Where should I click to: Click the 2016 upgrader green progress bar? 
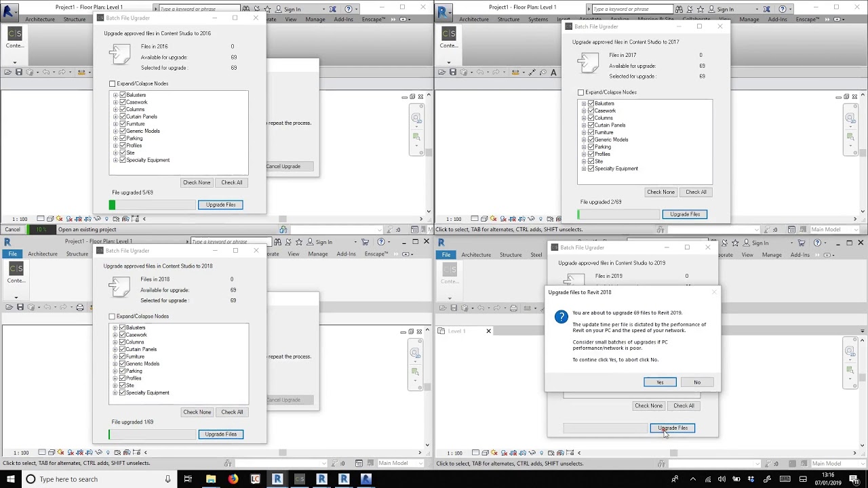[152, 205]
